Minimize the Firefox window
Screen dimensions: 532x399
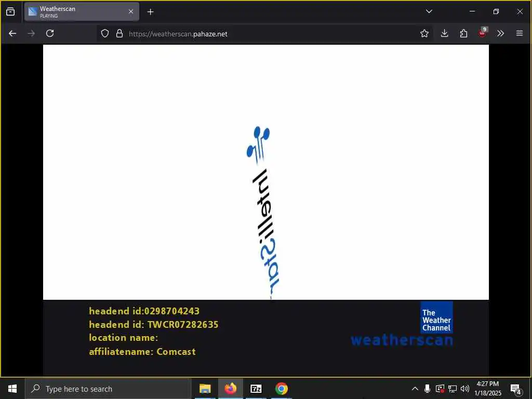(x=472, y=11)
